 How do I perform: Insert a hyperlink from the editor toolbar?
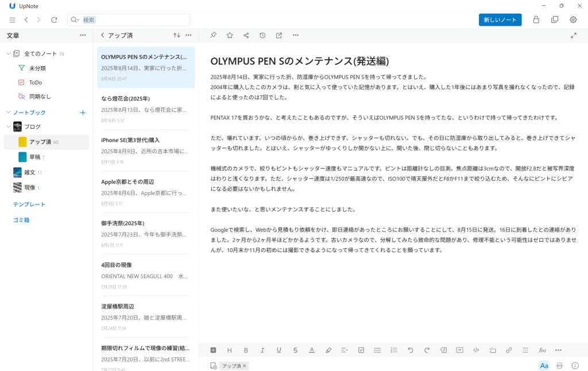tap(509, 350)
